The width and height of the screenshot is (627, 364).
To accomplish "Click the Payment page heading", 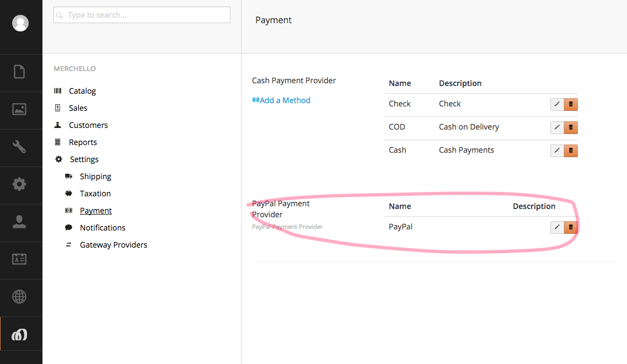I will [274, 20].
